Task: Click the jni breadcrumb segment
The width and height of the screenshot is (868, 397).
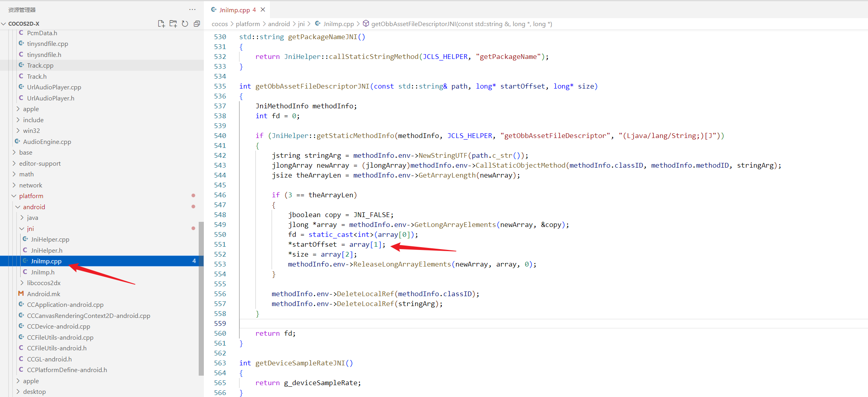Action: point(301,24)
